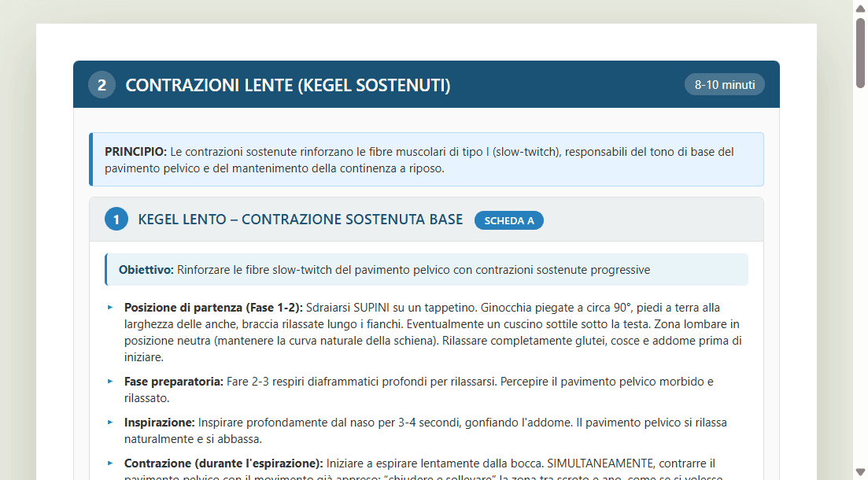Click the scrollbar up arrow
Screen dimensions: 868x480
[862, 8]
